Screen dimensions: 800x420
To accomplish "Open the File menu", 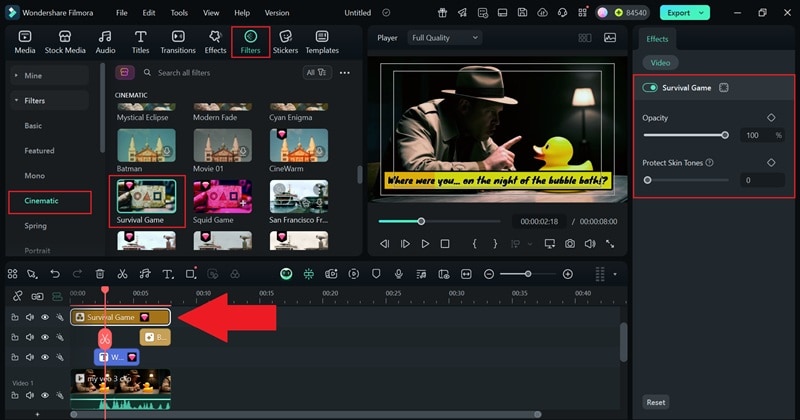I will tap(121, 13).
